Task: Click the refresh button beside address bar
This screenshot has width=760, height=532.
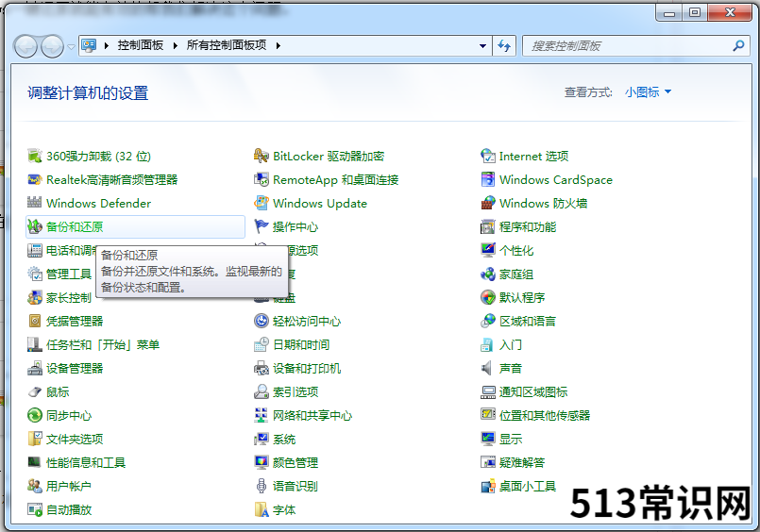Action: (504, 46)
